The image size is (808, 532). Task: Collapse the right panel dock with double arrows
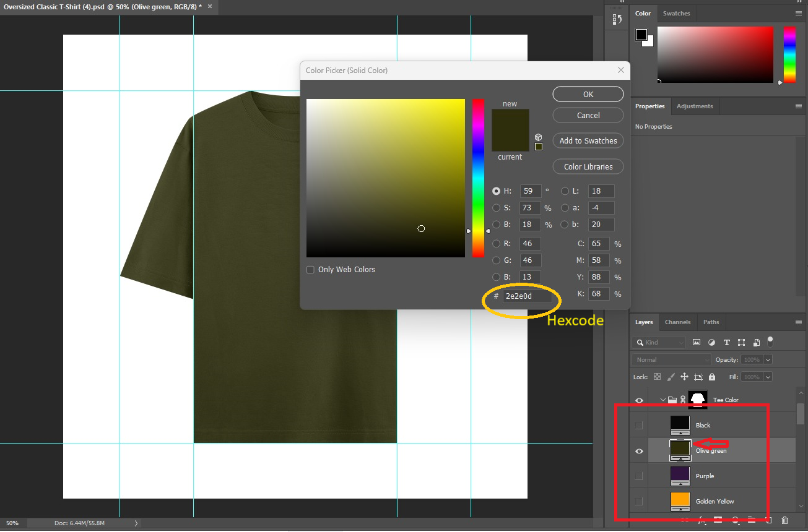pyautogui.click(x=798, y=2)
